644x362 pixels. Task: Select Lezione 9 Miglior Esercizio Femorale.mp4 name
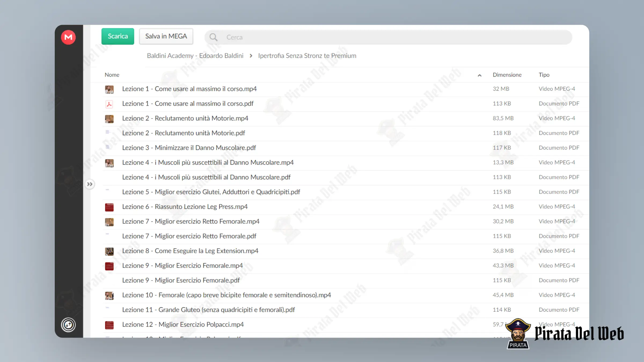coord(182,265)
